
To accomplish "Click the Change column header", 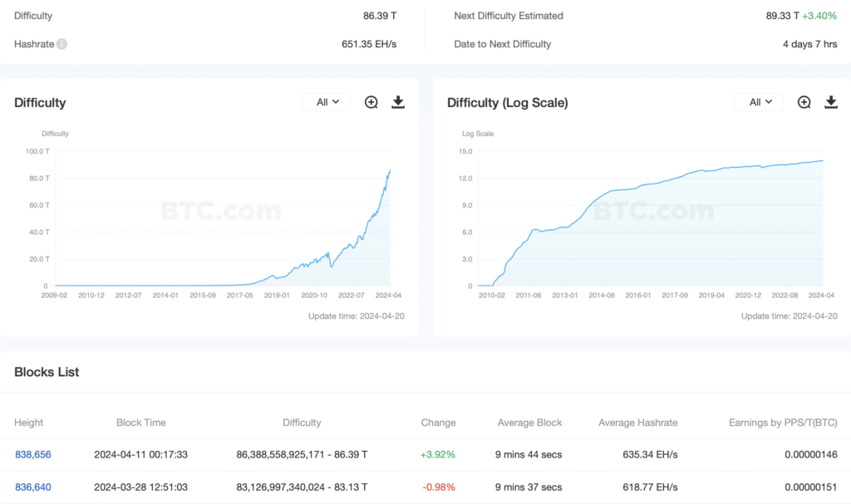I will click(x=438, y=423).
